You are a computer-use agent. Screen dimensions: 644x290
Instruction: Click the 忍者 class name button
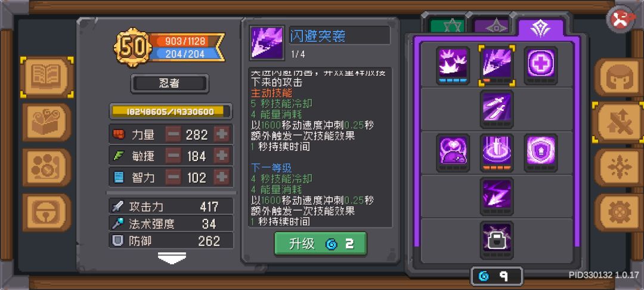click(x=169, y=84)
